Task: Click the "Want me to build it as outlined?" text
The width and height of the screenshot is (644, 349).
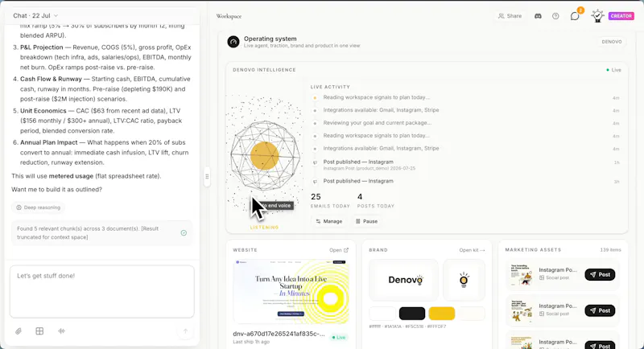Action: (x=56, y=190)
